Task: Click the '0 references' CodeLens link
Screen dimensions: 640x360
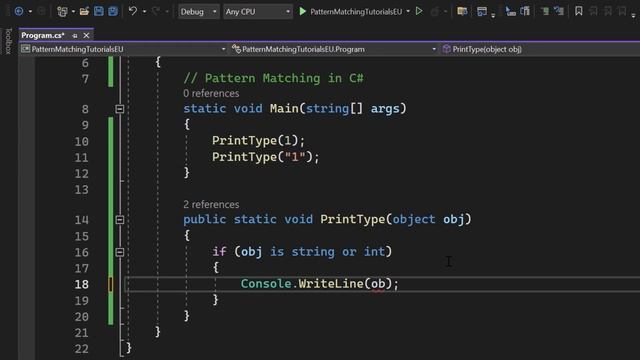Action: (x=211, y=93)
